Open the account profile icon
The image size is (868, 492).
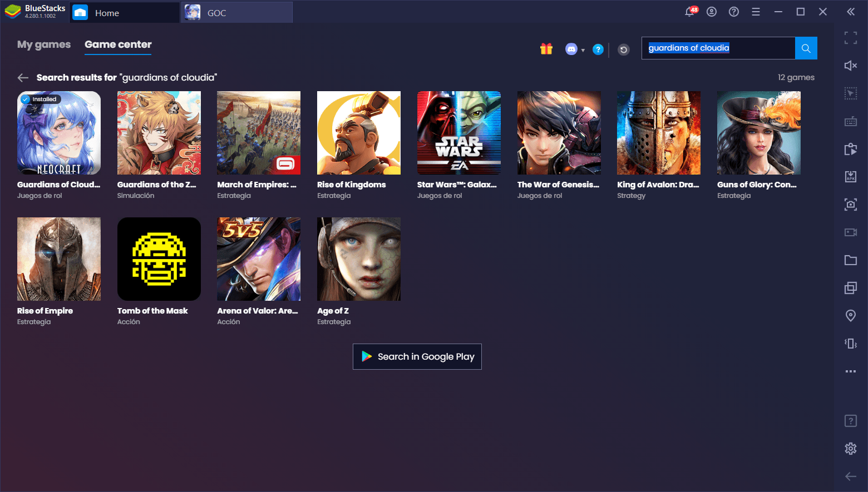coord(712,12)
